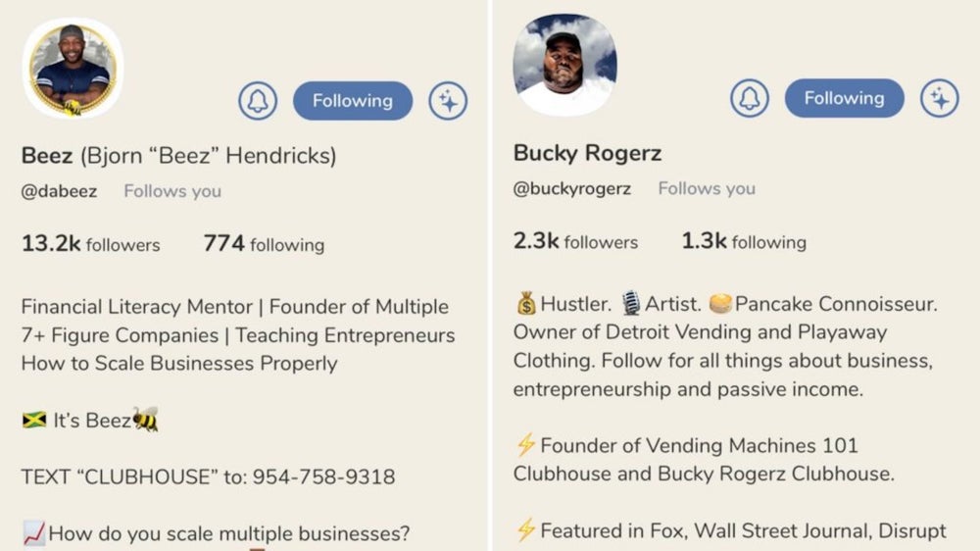Tap the phone number 954-758-9318
980x551 pixels.
point(323,477)
